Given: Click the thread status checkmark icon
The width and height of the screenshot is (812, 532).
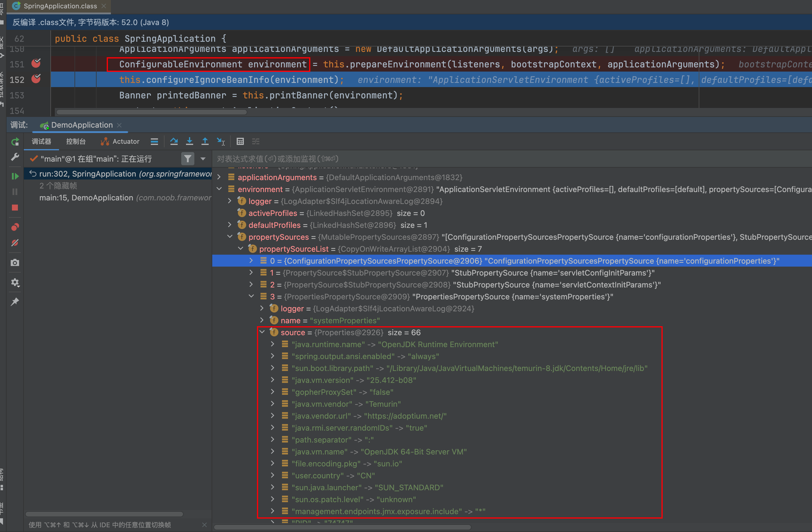Looking at the screenshot, I should [x=33, y=159].
